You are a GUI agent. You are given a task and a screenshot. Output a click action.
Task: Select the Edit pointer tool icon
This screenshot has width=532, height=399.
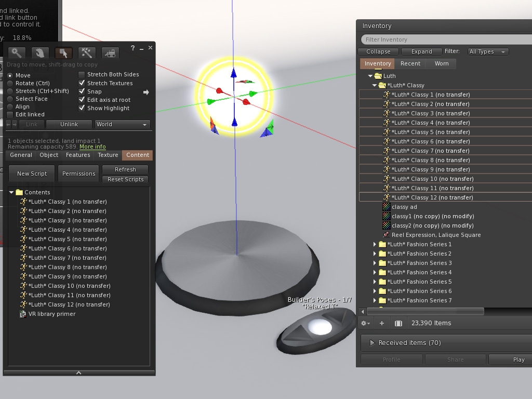tap(63, 53)
